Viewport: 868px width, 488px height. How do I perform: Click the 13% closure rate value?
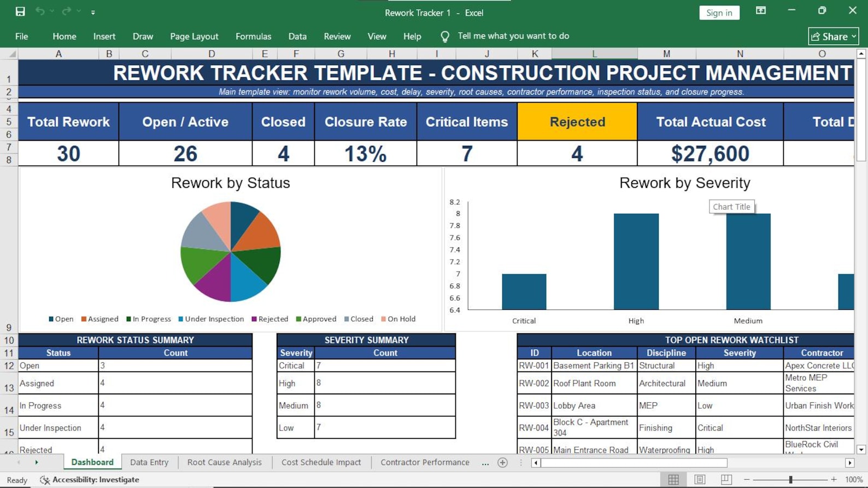point(365,154)
